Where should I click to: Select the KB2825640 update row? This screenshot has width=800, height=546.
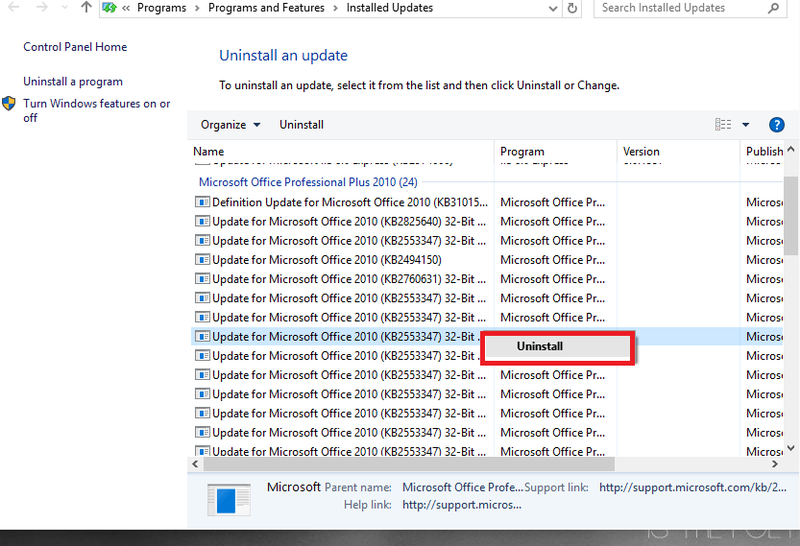pos(486,221)
